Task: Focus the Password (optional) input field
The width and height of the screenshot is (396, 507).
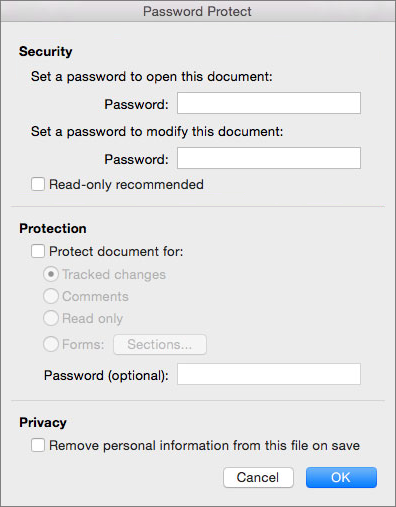Action: click(x=269, y=374)
